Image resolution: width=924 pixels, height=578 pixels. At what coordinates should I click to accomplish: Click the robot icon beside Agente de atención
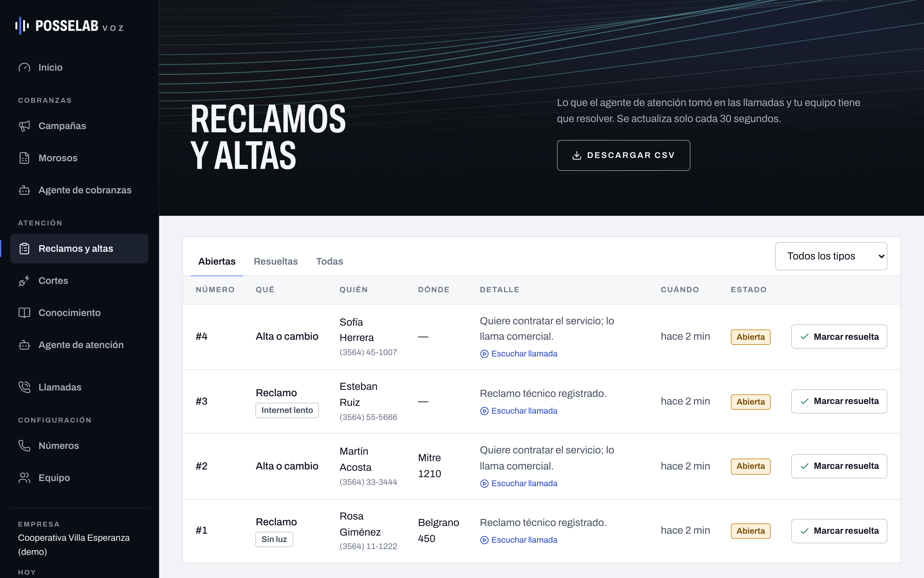click(24, 345)
